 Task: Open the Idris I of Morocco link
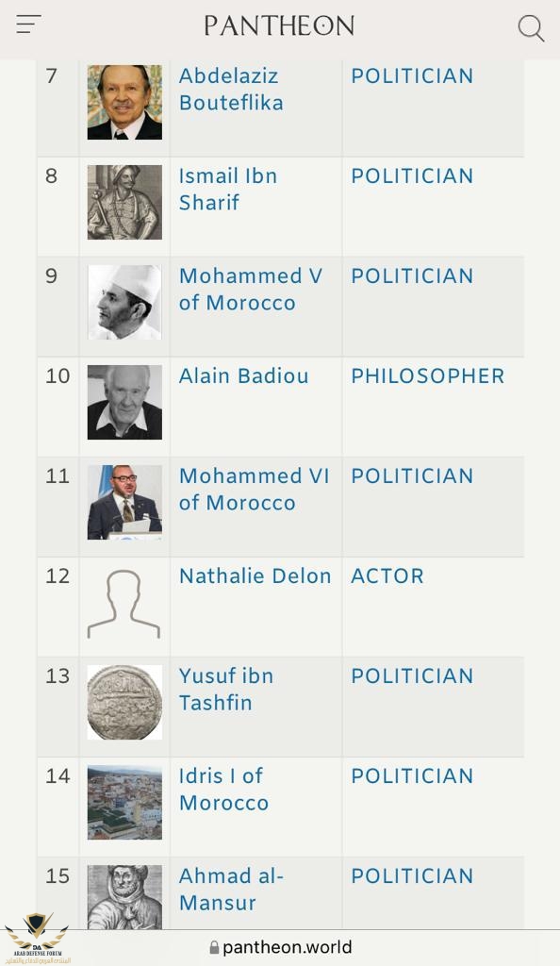tap(224, 790)
